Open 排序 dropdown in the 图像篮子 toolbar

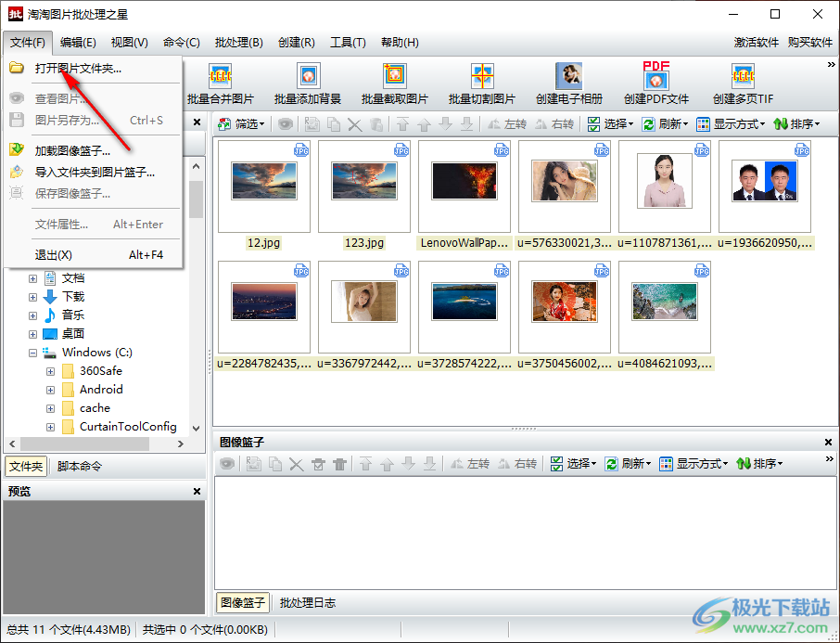pos(760,464)
